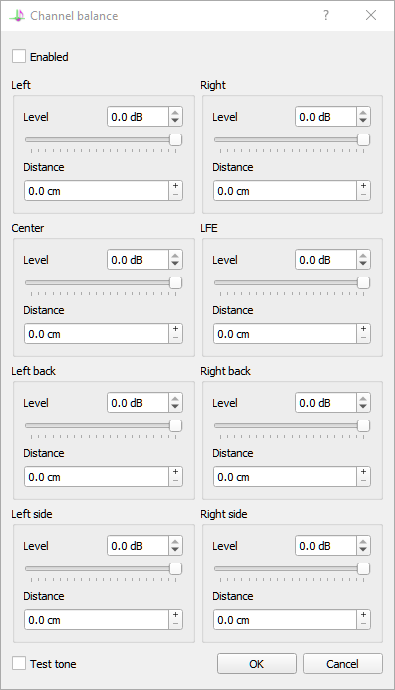This screenshot has width=395, height=690.
Task: Increase Left Distance with the plus button
Action: (x=175, y=186)
